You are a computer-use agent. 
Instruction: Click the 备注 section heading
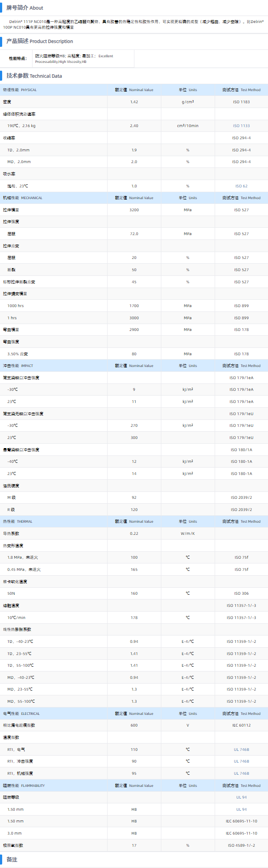point(12,859)
